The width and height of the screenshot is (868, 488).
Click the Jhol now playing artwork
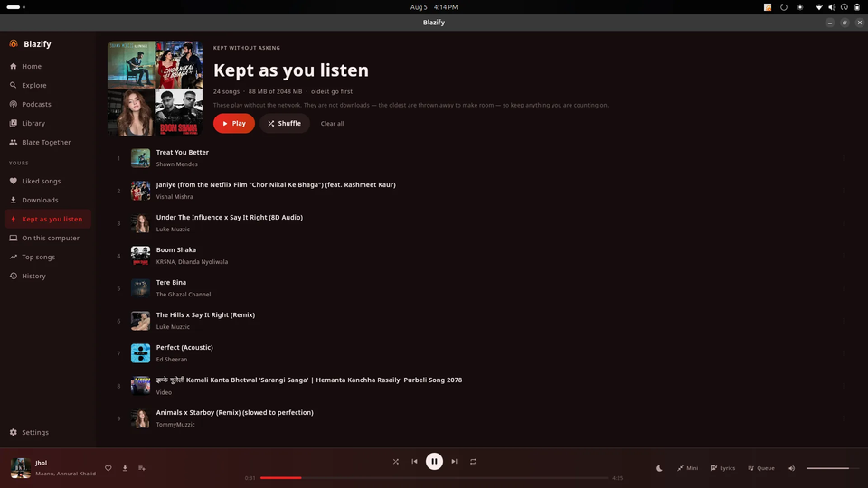21,468
